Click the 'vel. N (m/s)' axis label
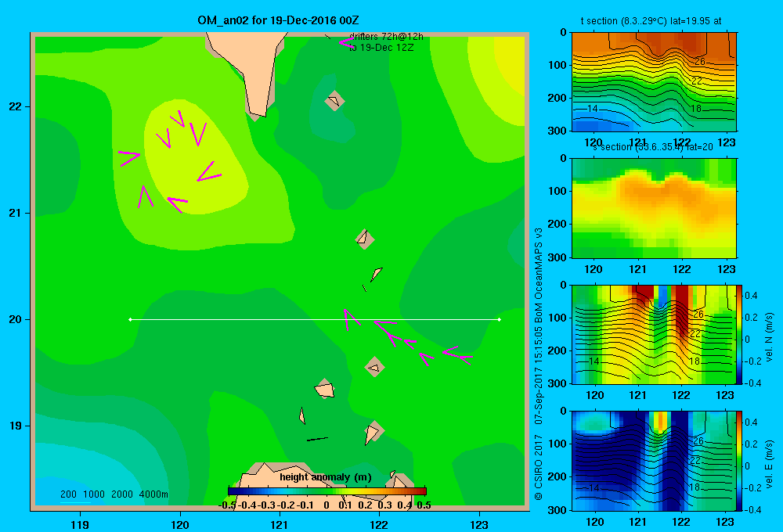 pos(770,337)
